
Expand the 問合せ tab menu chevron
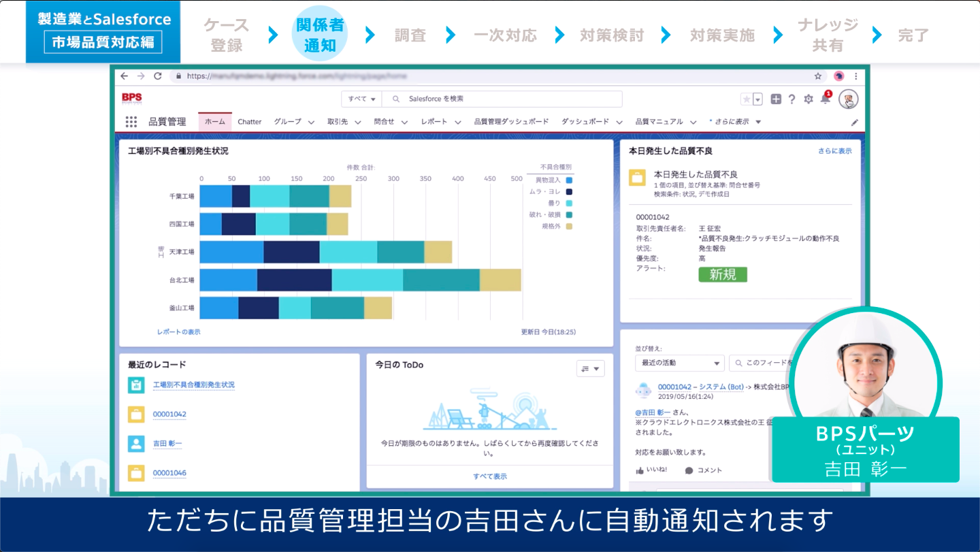tap(404, 123)
